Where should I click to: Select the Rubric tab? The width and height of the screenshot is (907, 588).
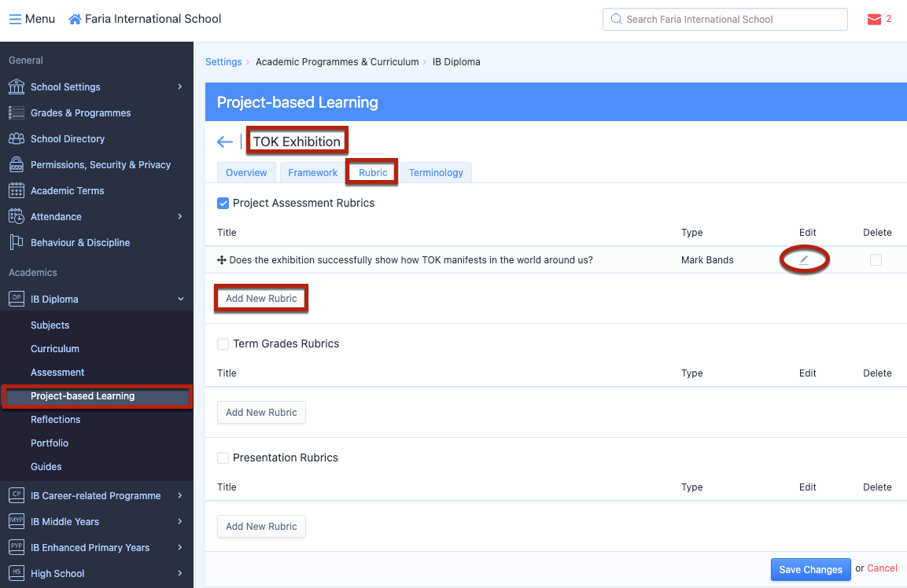coord(373,172)
